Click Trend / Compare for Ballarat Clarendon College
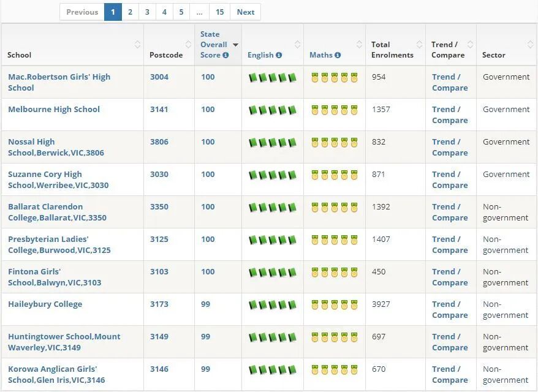 (x=450, y=213)
